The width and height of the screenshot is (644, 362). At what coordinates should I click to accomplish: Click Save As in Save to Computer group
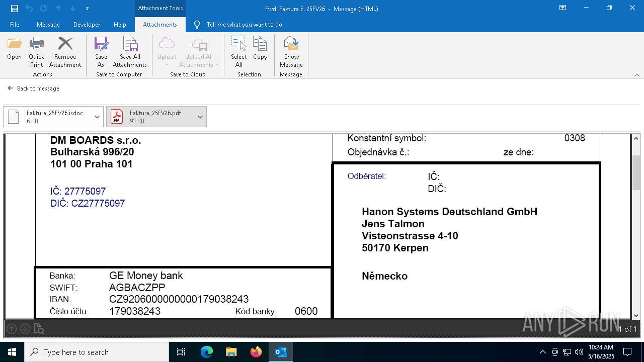pyautogui.click(x=101, y=52)
